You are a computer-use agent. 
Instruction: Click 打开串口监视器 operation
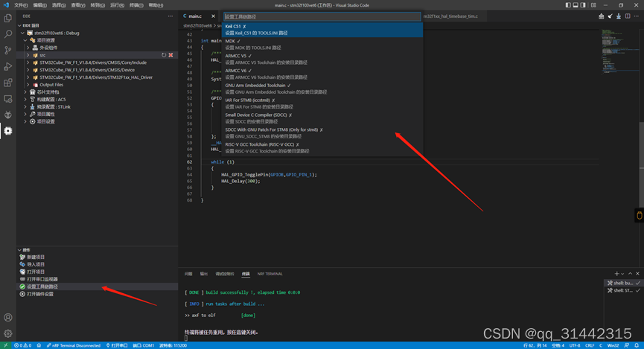click(x=42, y=279)
